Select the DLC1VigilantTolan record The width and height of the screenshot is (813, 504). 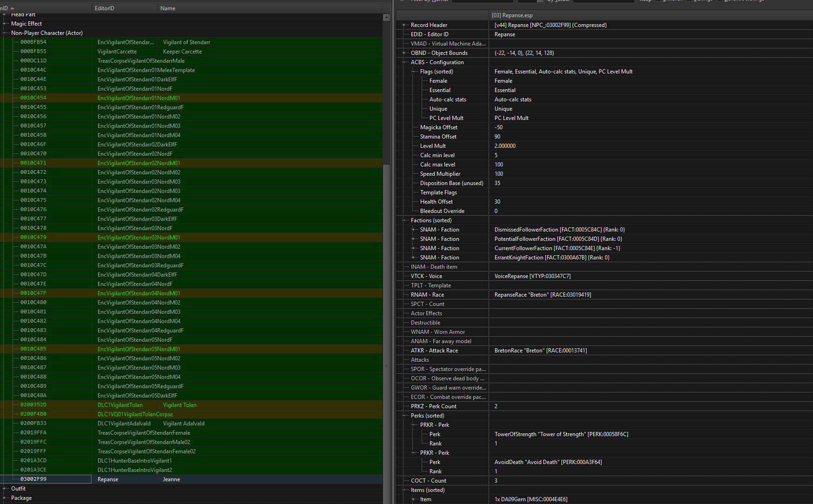coord(120,405)
